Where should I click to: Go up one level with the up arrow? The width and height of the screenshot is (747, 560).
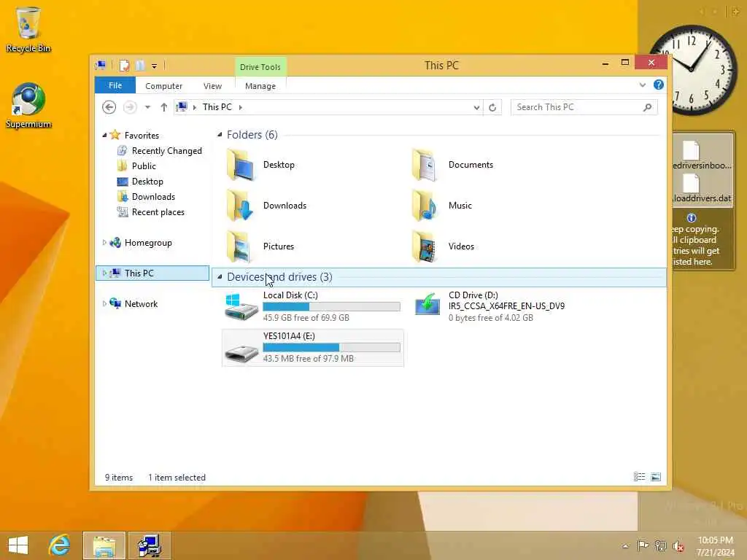point(164,107)
